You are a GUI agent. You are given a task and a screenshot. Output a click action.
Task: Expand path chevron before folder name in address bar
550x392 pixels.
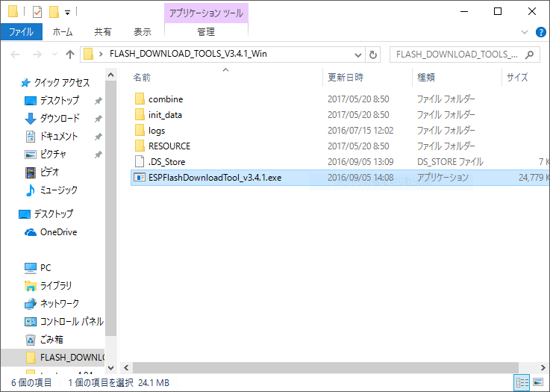click(101, 54)
